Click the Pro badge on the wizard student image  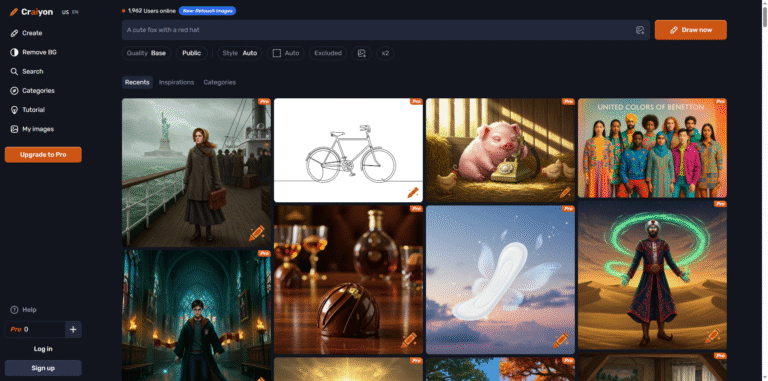[x=264, y=254]
